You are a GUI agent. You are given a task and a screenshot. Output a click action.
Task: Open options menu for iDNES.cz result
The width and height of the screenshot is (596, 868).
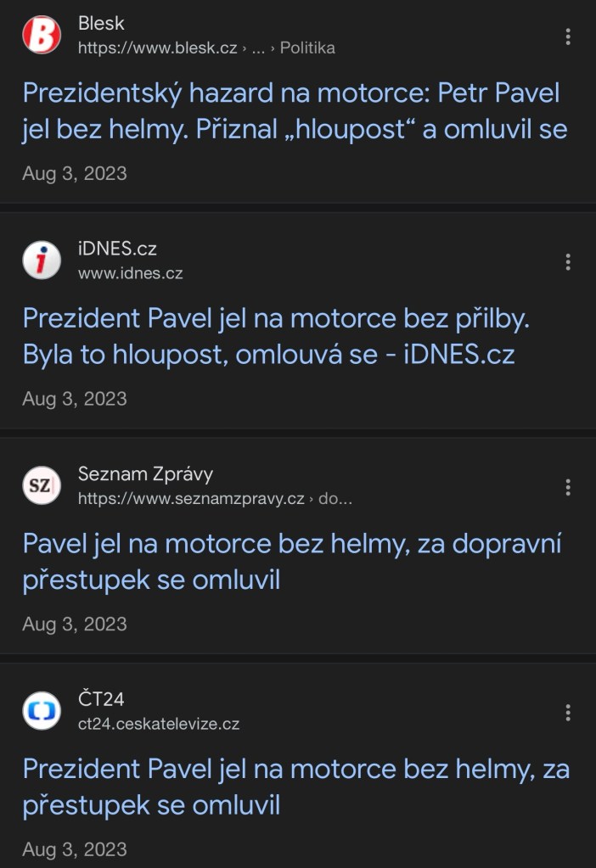[x=568, y=261]
